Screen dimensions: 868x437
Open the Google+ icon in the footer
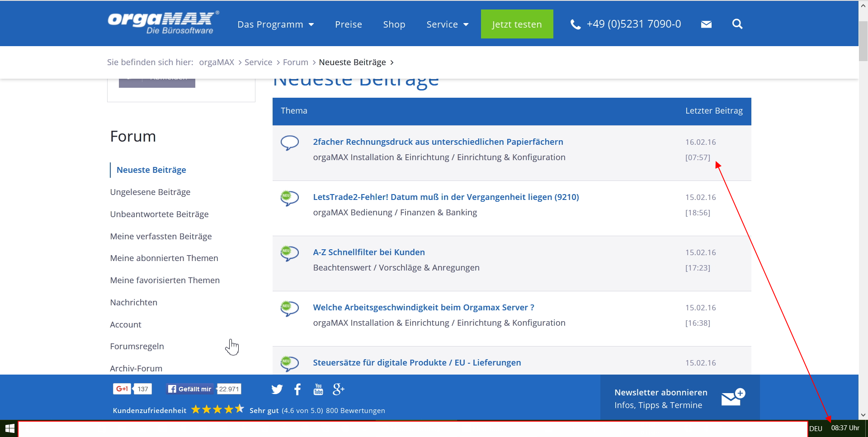pyautogui.click(x=339, y=389)
